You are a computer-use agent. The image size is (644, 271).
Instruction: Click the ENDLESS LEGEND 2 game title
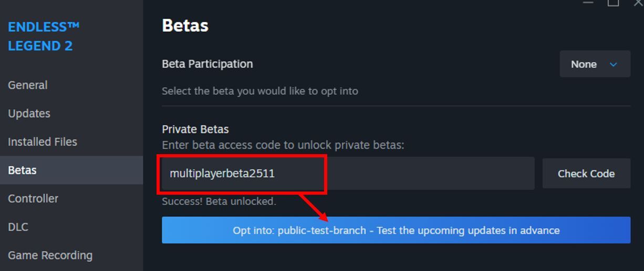click(x=44, y=36)
